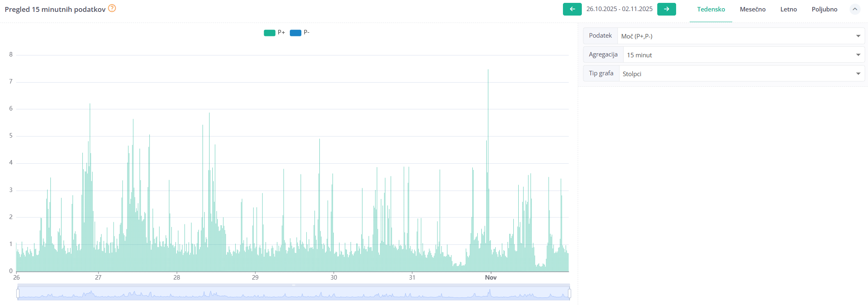Click the left handle of range slider
The image size is (868, 305).
pyautogui.click(x=18, y=293)
